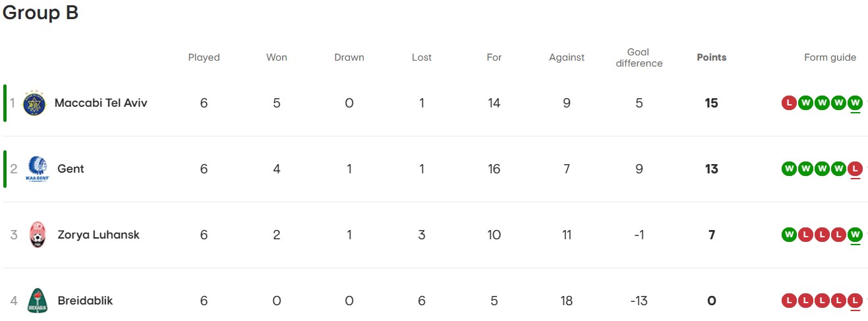This screenshot has width=868, height=321.
Task: Click the Zorya Luhansk club badge
Action: (x=38, y=235)
